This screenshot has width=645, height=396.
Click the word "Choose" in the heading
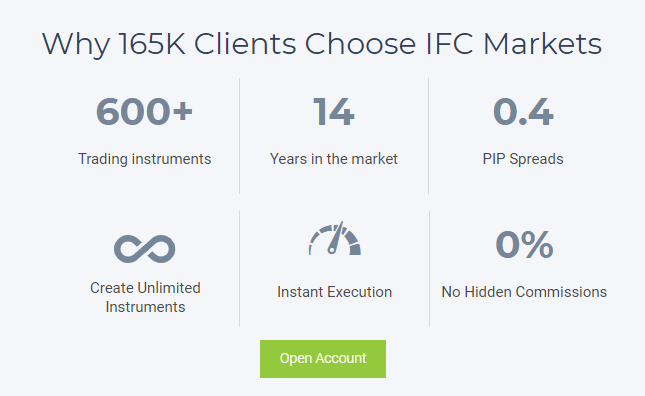coord(360,44)
